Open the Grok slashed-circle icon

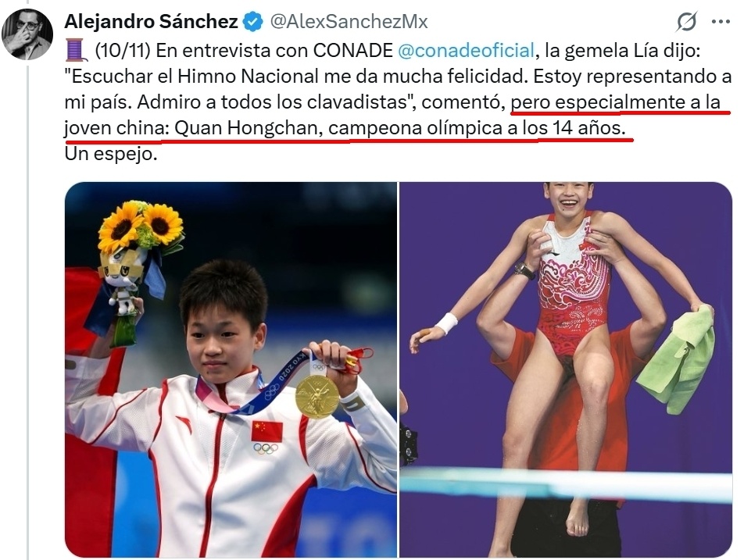click(687, 22)
